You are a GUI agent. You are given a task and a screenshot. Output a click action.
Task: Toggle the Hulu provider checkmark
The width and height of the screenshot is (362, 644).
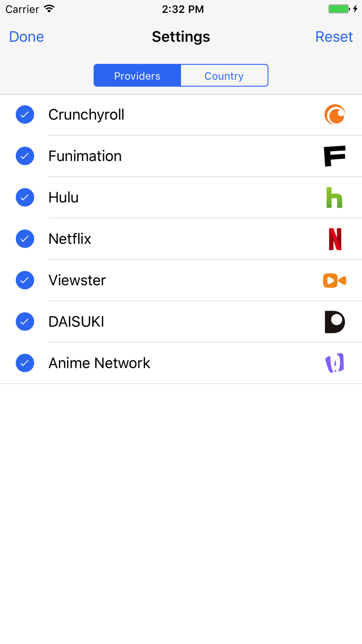pos(25,197)
